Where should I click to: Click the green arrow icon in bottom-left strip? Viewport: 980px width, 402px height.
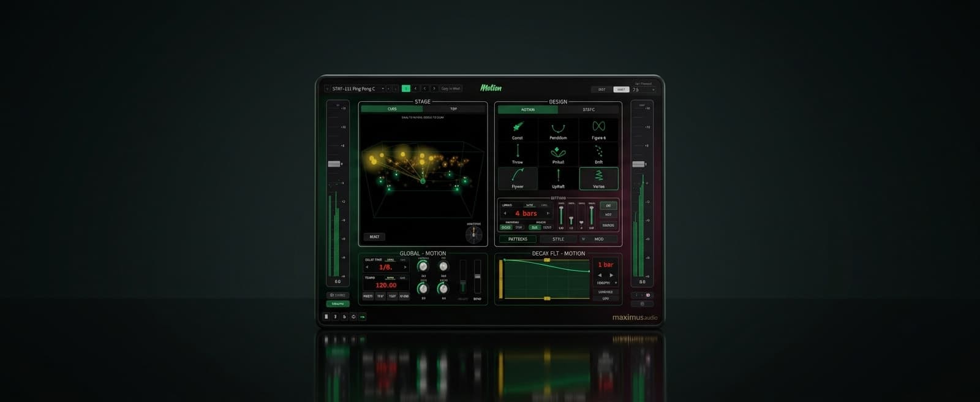363,317
